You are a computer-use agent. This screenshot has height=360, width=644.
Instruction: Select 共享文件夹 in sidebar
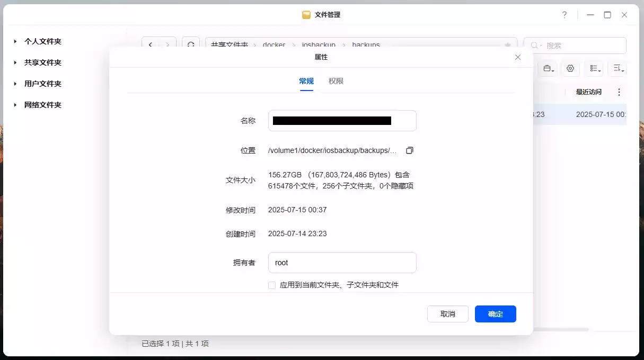43,62
